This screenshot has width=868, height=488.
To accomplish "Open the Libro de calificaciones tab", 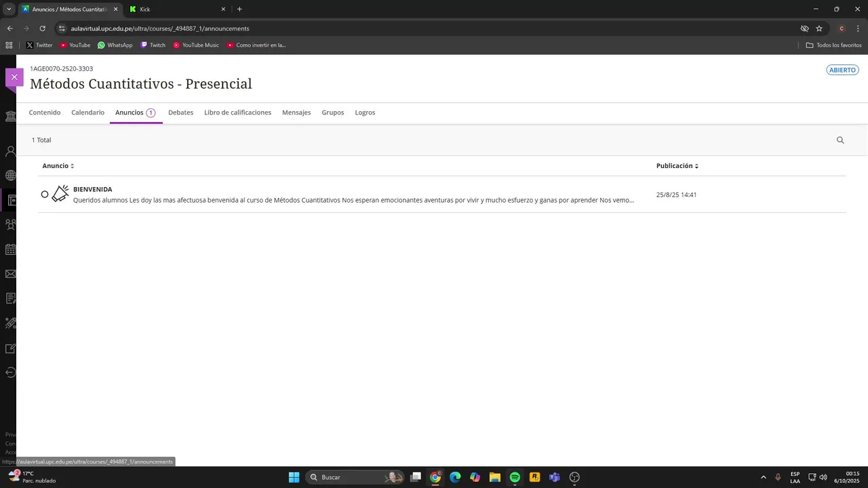I will [x=237, y=113].
